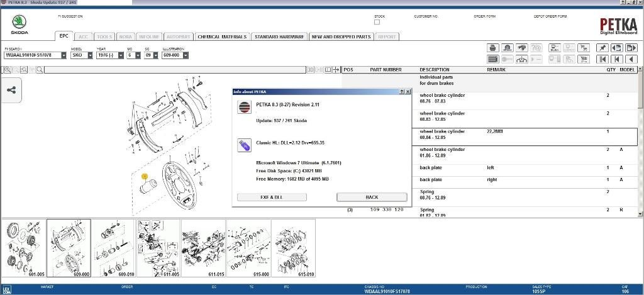The height and width of the screenshot is (295, 644).
Task: Click the greyed Tools tab
Action: tap(105, 36)
